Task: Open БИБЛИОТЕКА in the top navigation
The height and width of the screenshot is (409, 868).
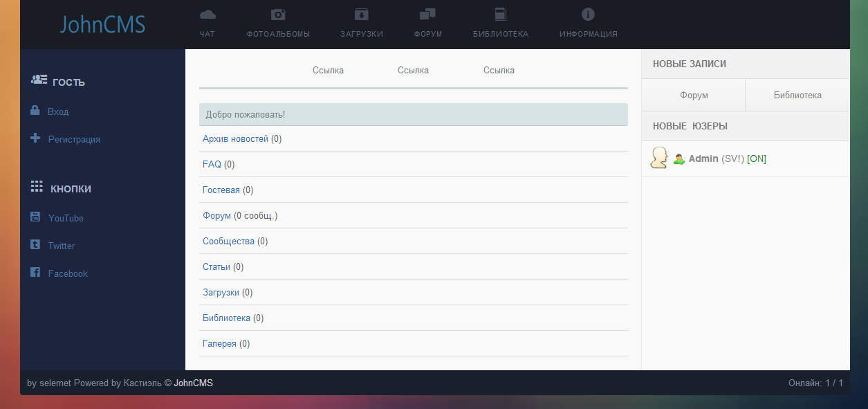Action: 501,34
